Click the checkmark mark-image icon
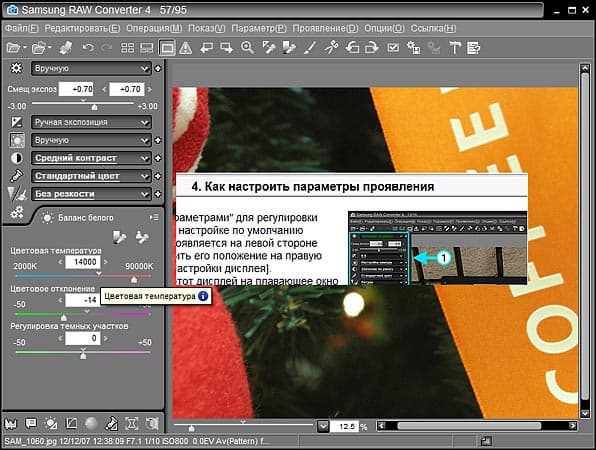 tap(393, 48)
